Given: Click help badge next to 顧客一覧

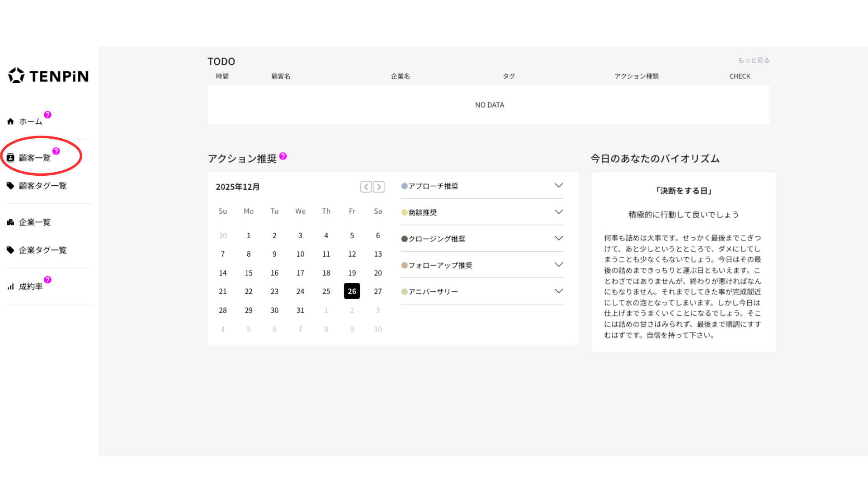Looking at the screenshot, I should 56,151.
